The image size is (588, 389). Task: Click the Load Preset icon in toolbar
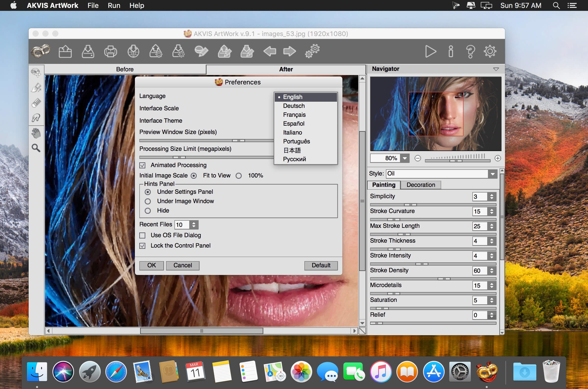coord(156,51)
